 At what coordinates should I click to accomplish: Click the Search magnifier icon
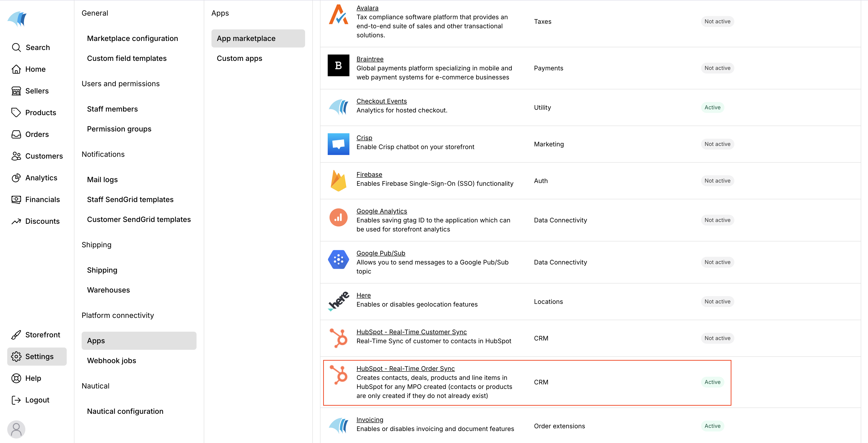point(16,48)
